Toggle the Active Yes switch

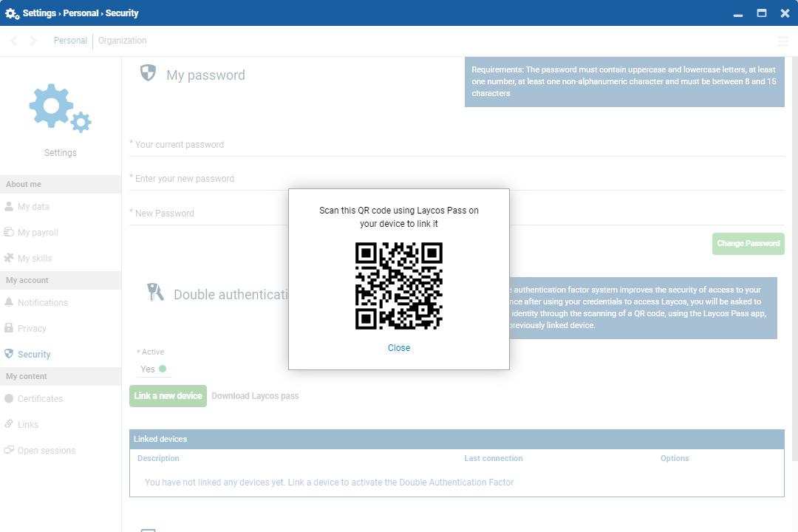click(154, 369)
